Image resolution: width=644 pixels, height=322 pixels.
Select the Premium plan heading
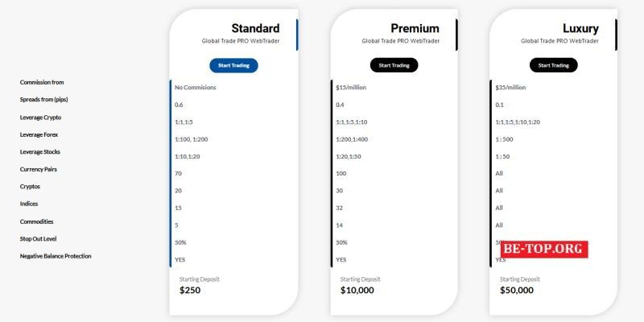415,28
